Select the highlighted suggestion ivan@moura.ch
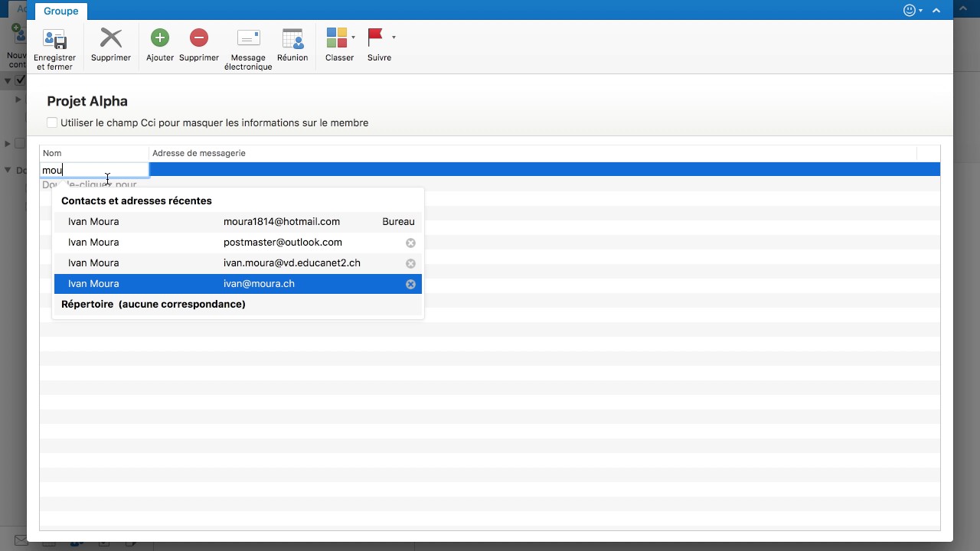Viewport: 980px width, 551px height. [237, 284]
